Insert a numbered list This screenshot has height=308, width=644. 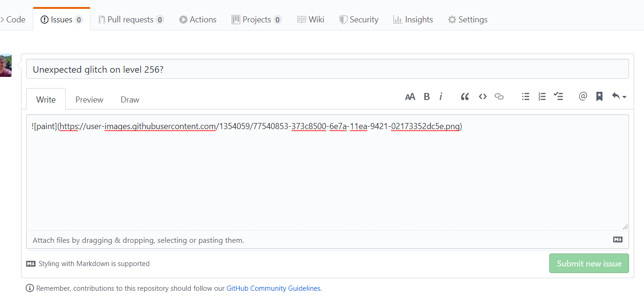click(x=542, y=97)
